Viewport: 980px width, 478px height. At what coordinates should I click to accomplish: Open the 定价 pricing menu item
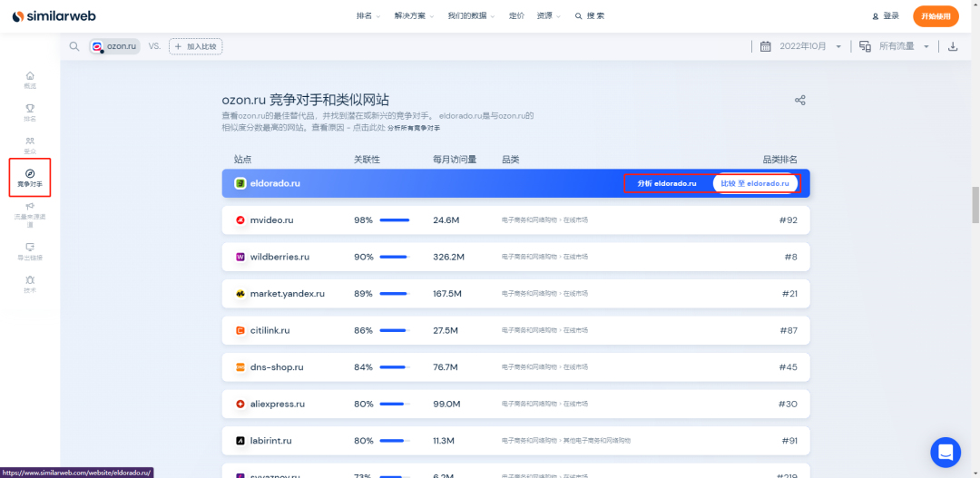click(x=517, y=15)
